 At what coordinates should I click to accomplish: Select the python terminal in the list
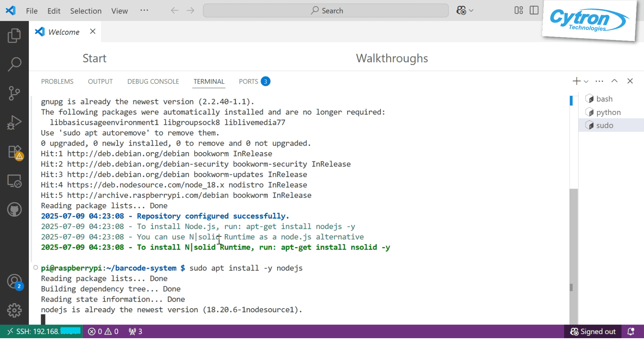coord(608,112)
